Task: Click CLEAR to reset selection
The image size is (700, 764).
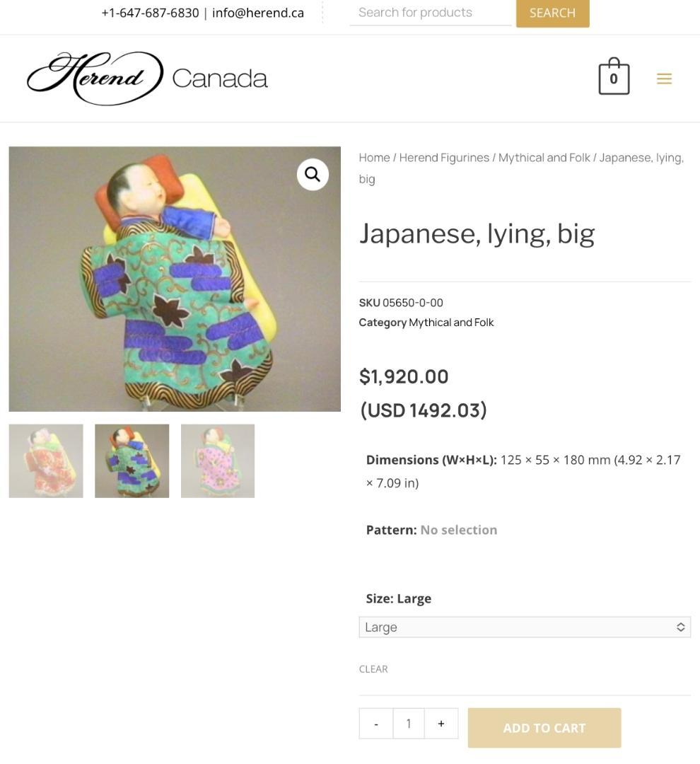Action: [x=373, y=669]
